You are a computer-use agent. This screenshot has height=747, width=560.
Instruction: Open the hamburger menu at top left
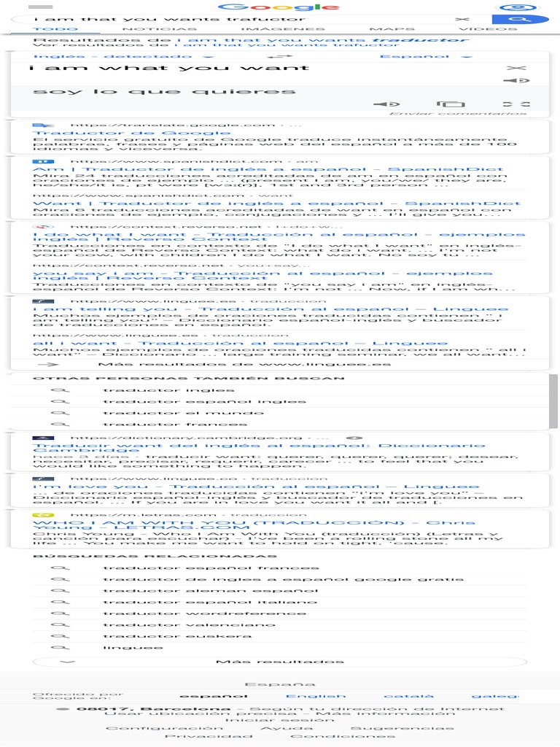41,7
